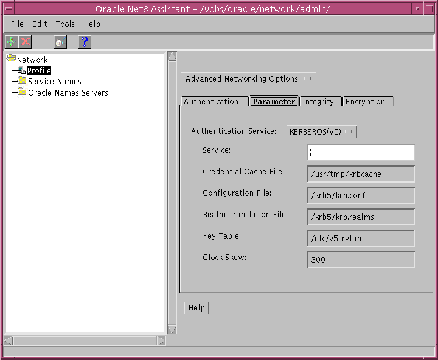Click the red delete X toolbar icon
Image resolution: width=438 pixels, height=360 pixels.
25,42
